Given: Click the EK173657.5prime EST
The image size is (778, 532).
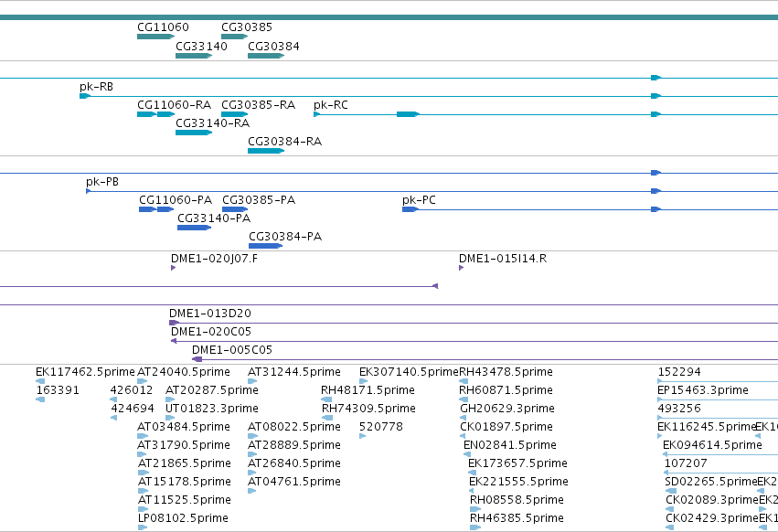Looking at the screenshot, I should pyautogui.click(x=473, y=473).
